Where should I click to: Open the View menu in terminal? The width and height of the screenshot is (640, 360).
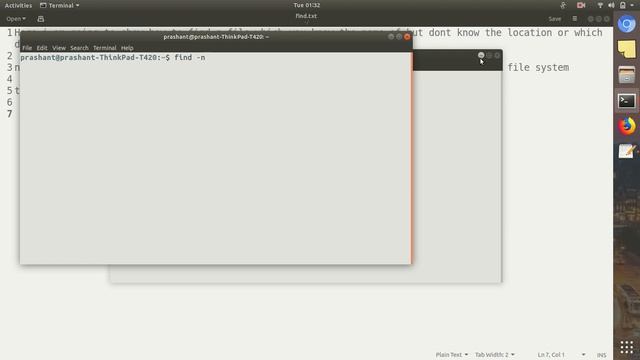point(59,48)
